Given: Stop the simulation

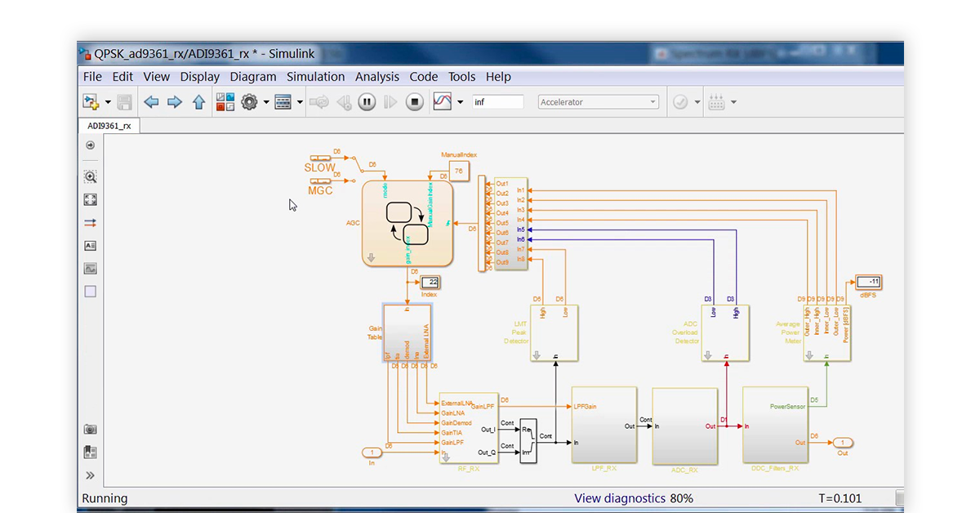Looking at the screenshot, I should pos(415,102).
